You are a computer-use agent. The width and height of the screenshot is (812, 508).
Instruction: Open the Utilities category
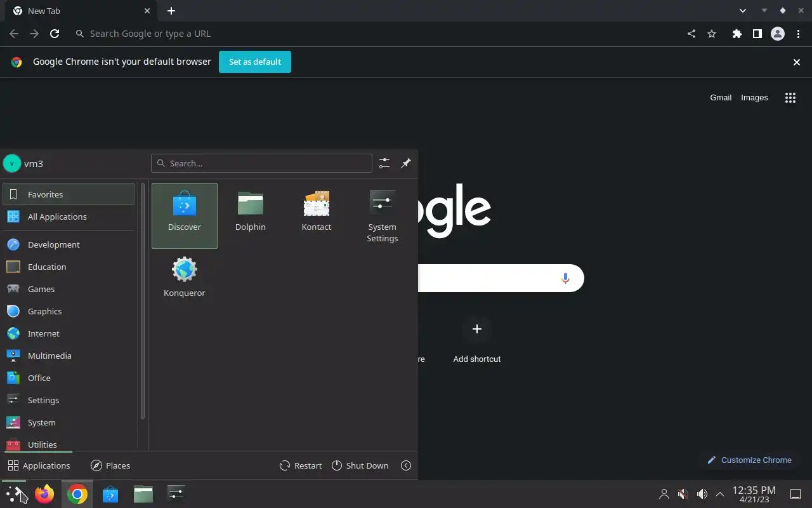pyautogui.click(x=69, y=443)
